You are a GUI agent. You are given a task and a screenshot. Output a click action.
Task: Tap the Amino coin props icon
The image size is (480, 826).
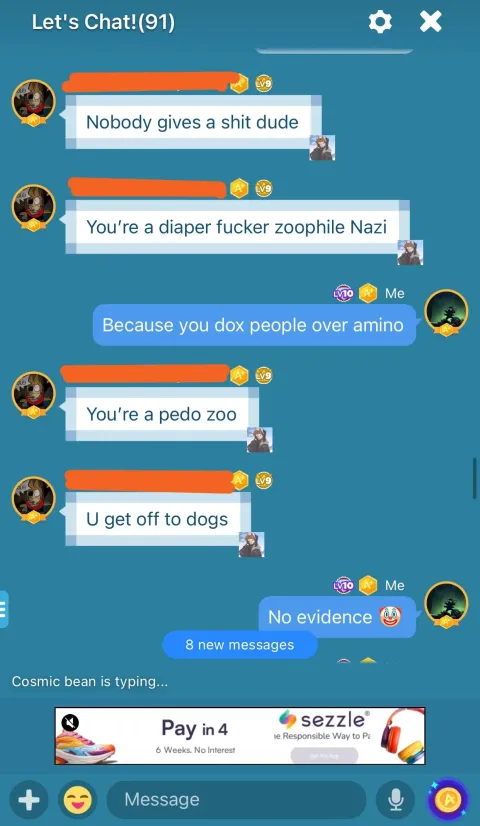[x=447, y=801]
